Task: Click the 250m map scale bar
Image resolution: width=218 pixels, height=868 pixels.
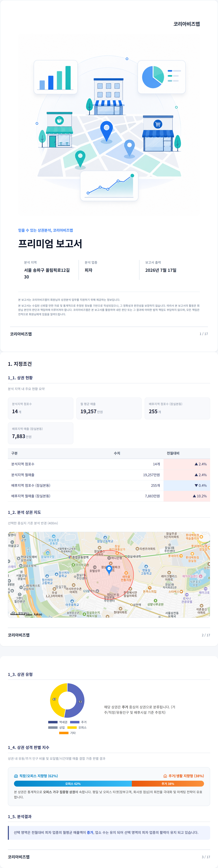Action: (21, 614)
